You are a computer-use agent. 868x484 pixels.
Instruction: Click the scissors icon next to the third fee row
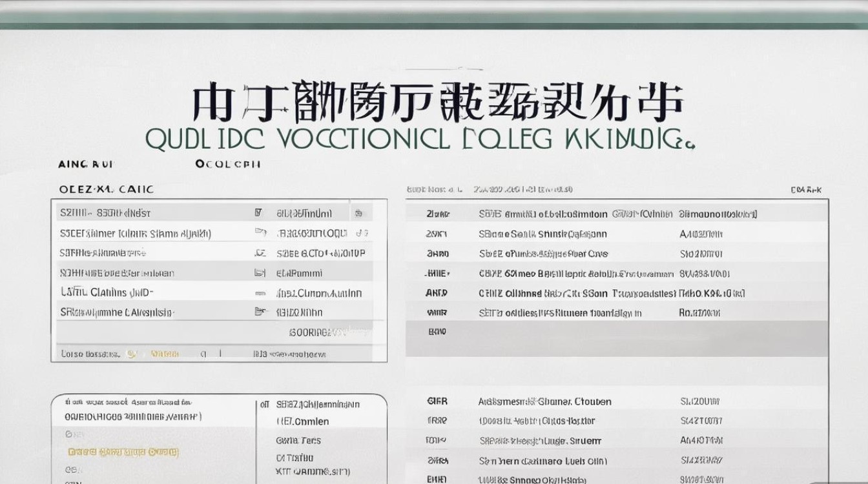pos(261,253)
